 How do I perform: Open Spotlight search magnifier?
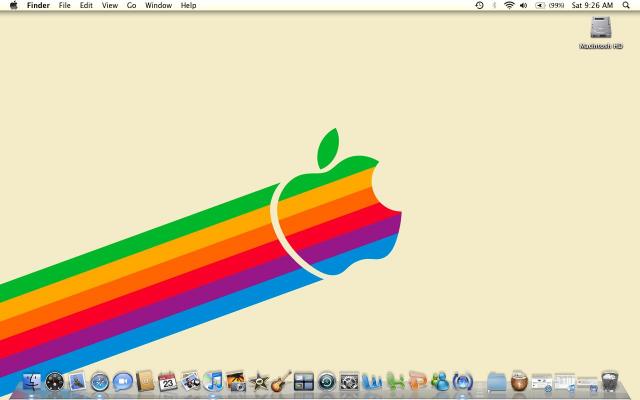626,5
